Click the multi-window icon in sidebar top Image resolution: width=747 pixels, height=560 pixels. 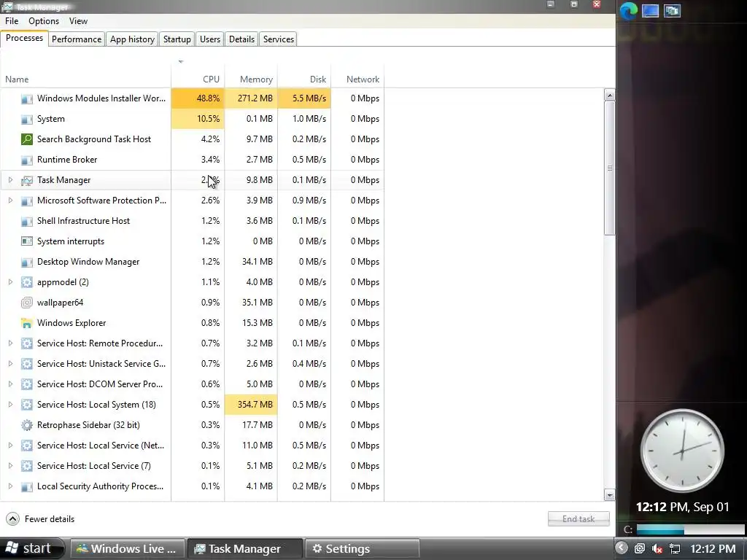672,10
